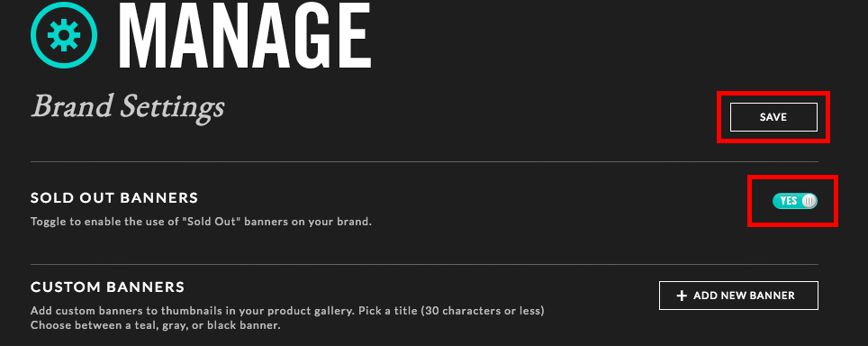This screenshot has width=868, height=346.
Task: Click the ADD NEW BANNER label text
Action: tap(744, 296)
